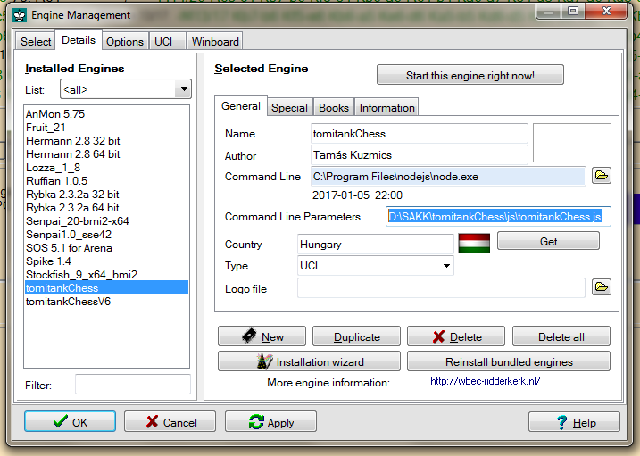Select AnMon 5.75 in engine list
This screenshot has height=456, width=640.
[x=106, y=114]
